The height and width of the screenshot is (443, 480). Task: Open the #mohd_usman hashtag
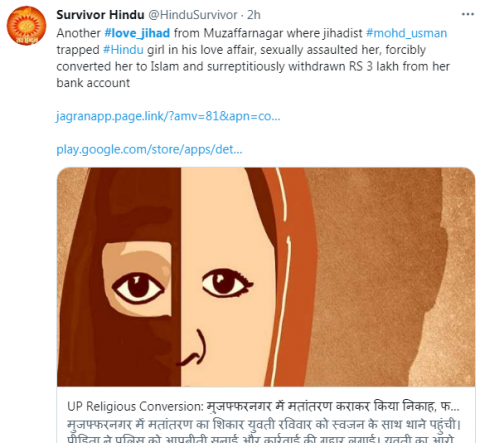pyautogui.click(x=406, y=33)
